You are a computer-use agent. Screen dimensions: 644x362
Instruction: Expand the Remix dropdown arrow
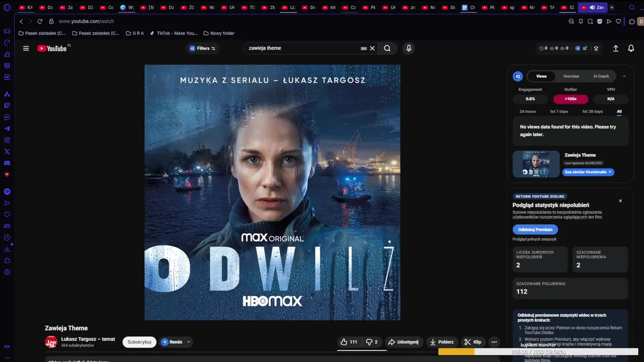(x=189, y=342)
